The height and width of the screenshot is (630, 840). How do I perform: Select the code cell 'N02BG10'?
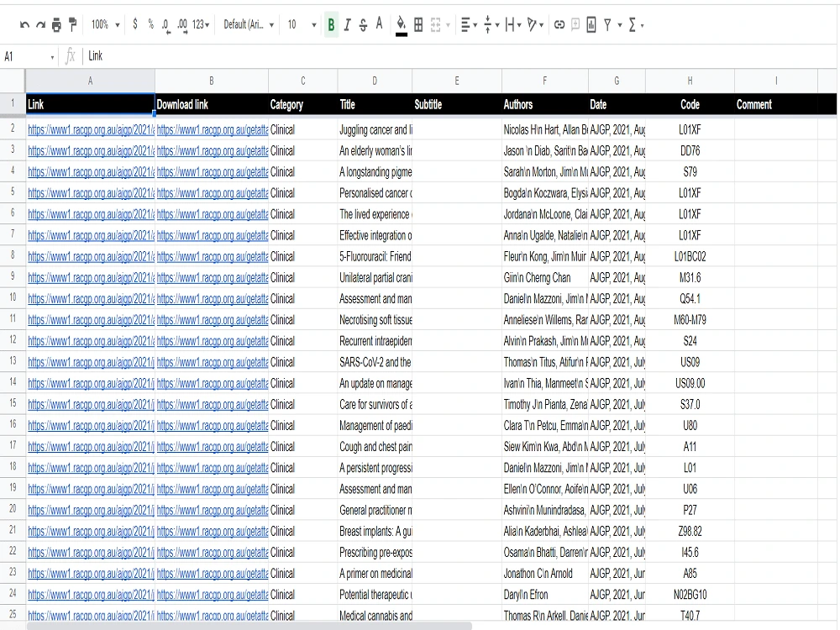pos(690,595)
